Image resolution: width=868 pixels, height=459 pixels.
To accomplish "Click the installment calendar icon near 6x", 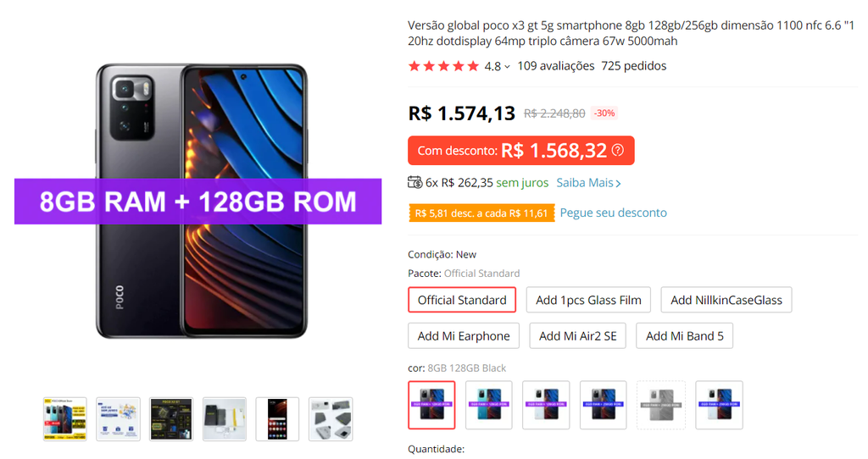I will [x=415, y=182].
